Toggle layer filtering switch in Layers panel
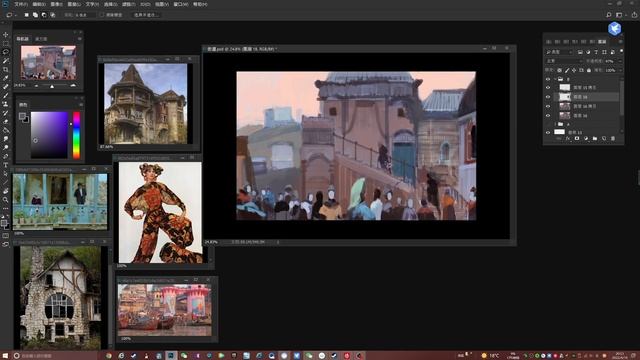This screenshot has height=360, width=640. coord(621,51)
